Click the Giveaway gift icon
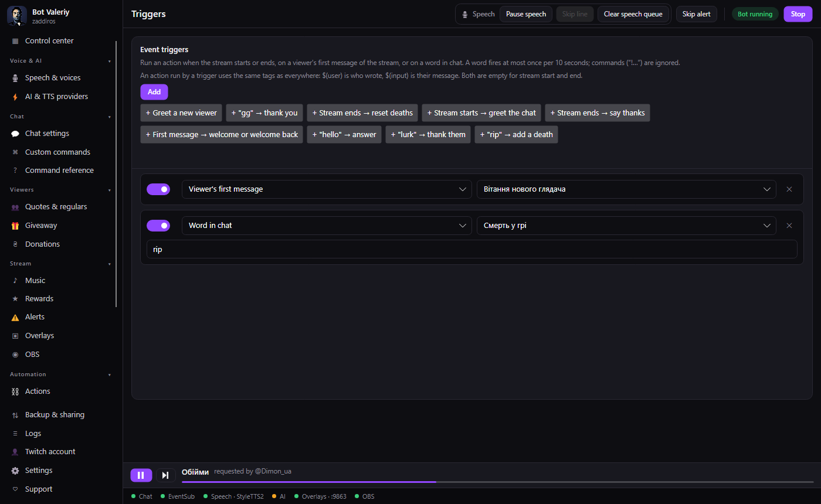 click(15, 226)
